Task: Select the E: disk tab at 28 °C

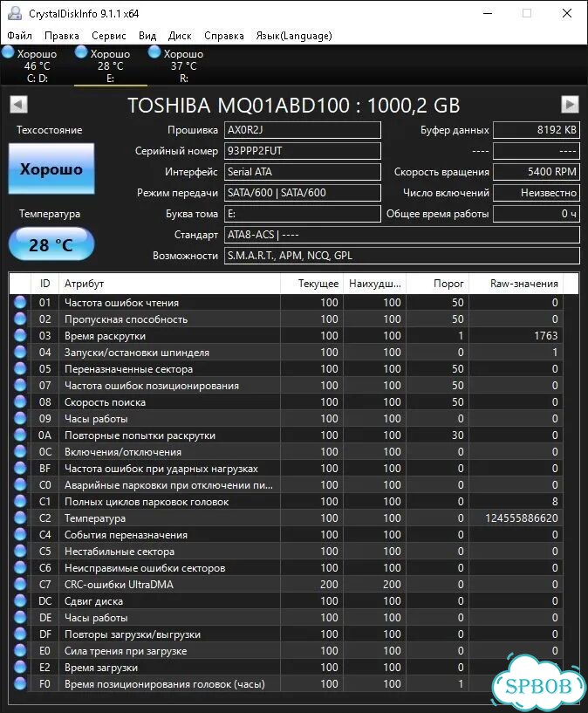Action: click(111, 65)
